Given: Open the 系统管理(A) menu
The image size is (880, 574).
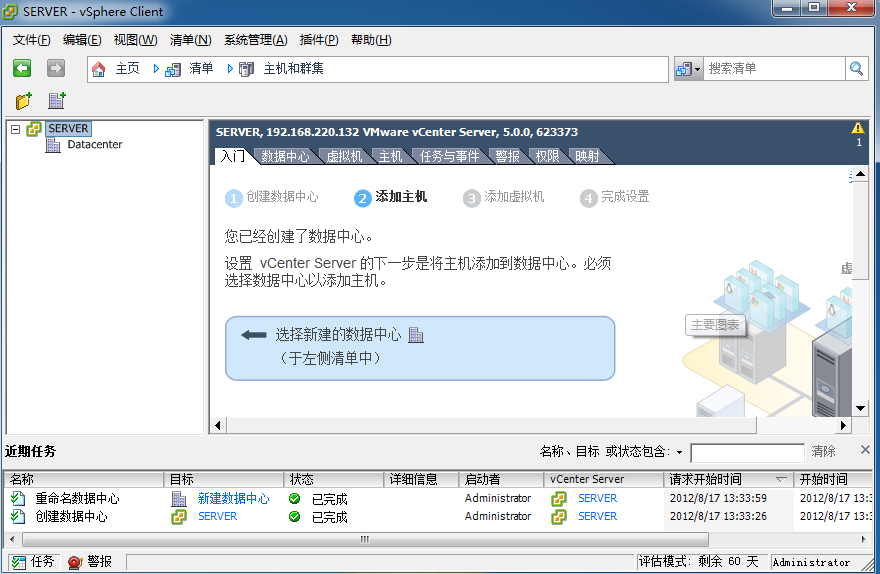Looking at the screenshot, I should click(255, 40).
